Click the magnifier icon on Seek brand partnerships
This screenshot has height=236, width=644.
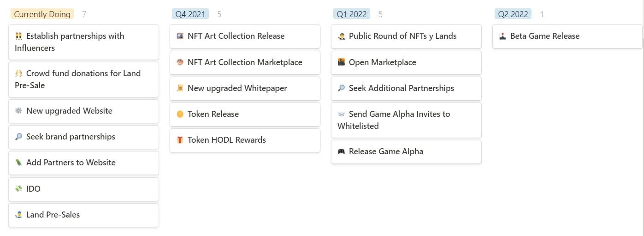[18, 137]
